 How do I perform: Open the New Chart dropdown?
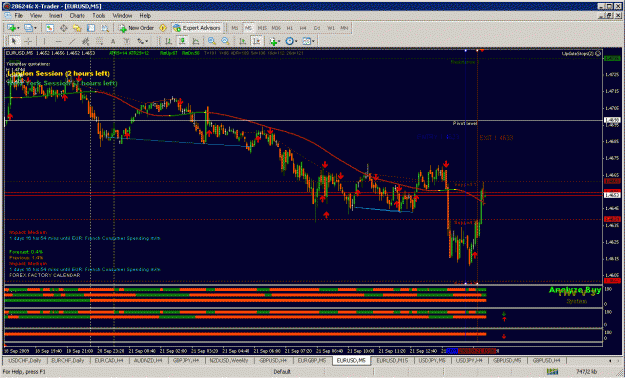14,28
